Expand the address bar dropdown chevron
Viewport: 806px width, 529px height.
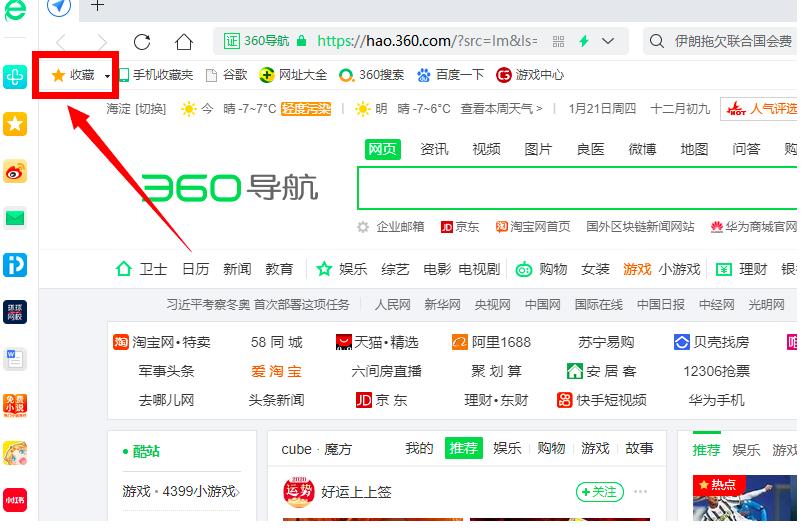[x=608, y=41]
